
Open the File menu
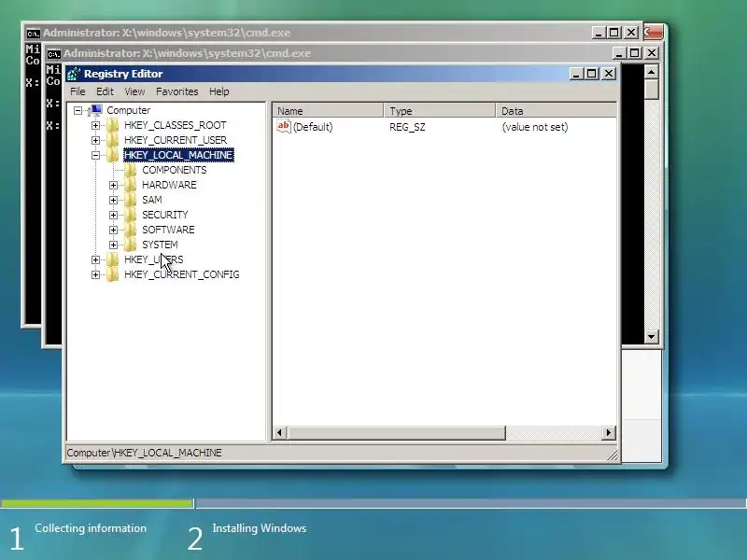click(78, 91)
